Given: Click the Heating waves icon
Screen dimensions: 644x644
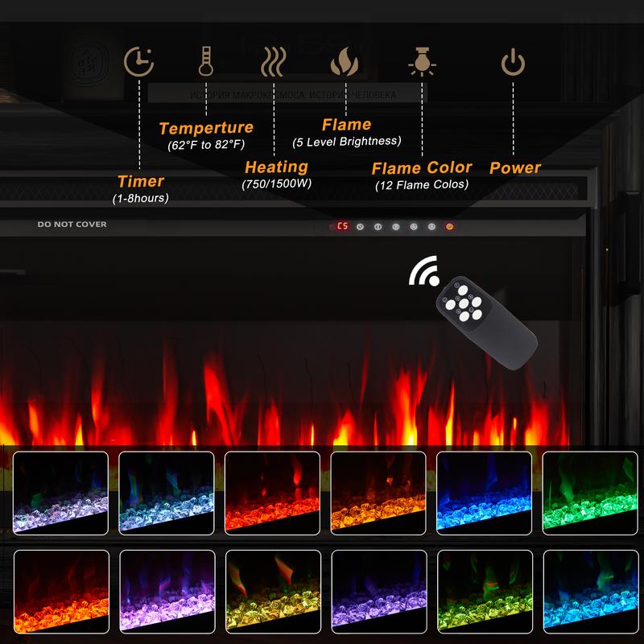Looking at the screenshot, I should tap(274, 61).
